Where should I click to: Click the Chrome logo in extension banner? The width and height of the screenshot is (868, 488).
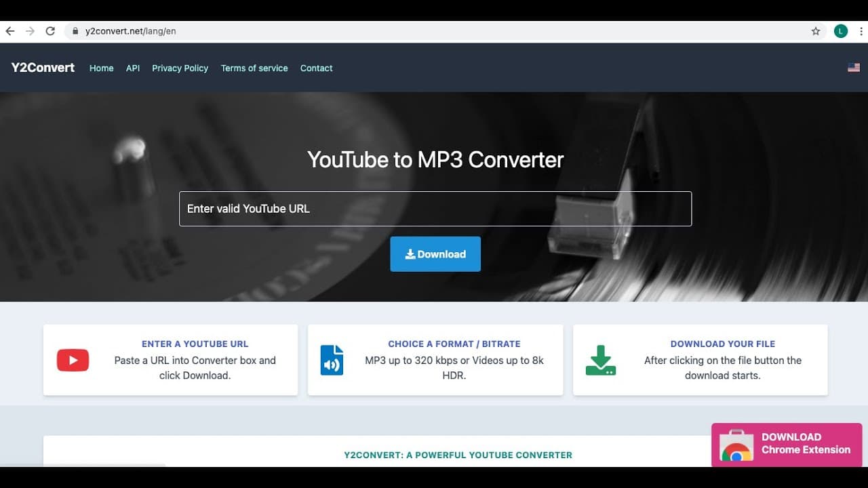tap(736, 452)
